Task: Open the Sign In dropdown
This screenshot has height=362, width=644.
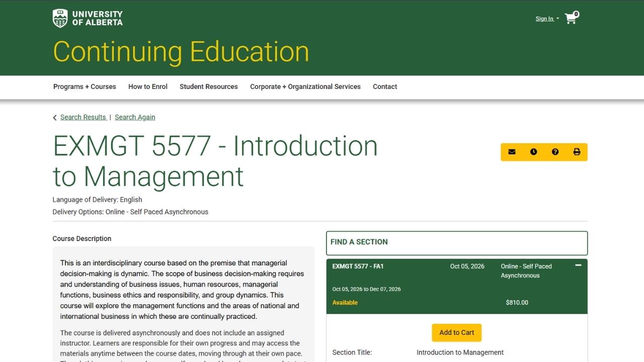Action: coord(547,19)
